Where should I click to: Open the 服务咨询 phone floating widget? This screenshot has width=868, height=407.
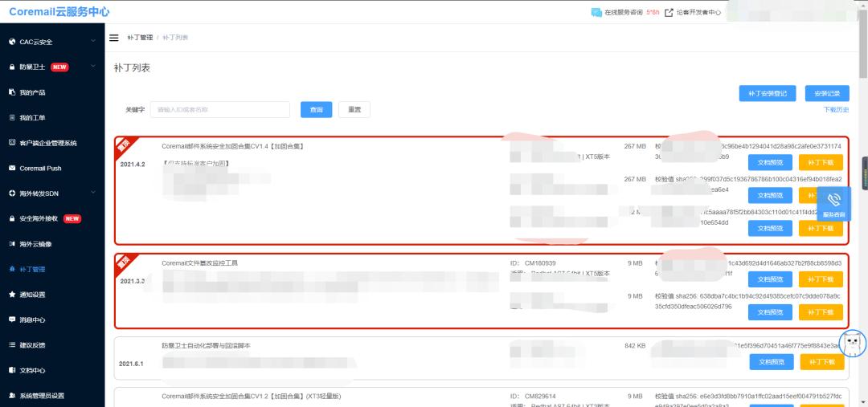(x=833, y=204)
